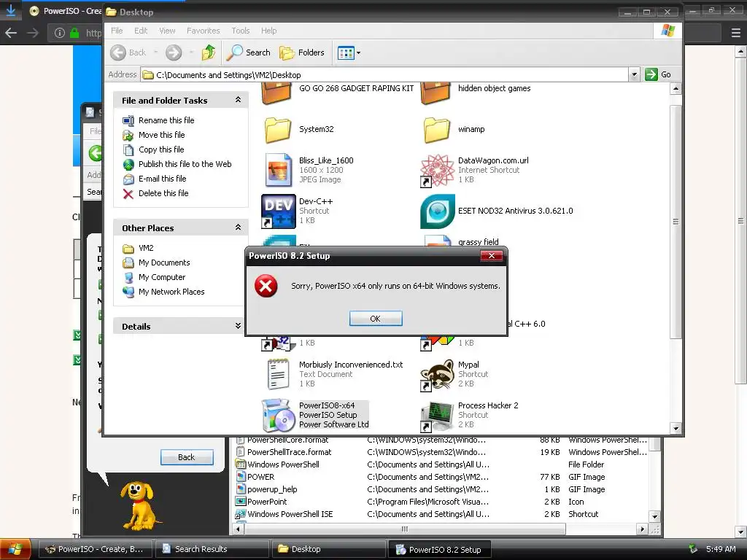Select the Process Hacker 2 shortcut icon
Screen dimensions: 747x560
tap(437, 416)
